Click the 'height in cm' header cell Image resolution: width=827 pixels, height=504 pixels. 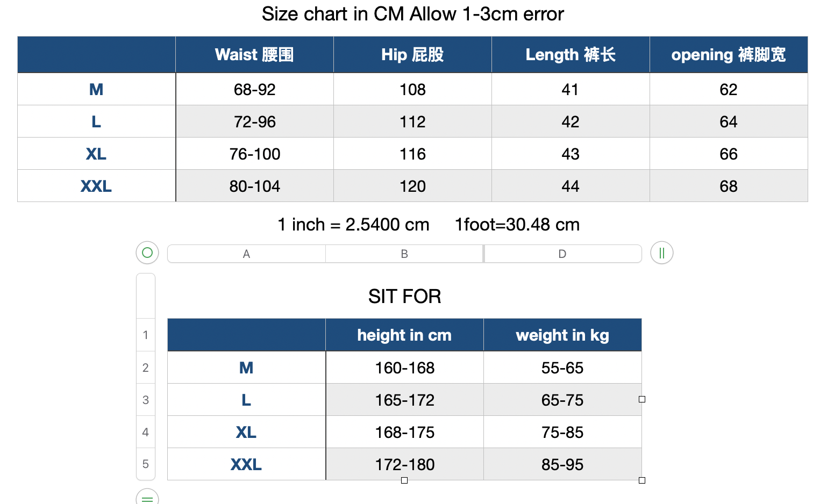click(x=404, y=335)
